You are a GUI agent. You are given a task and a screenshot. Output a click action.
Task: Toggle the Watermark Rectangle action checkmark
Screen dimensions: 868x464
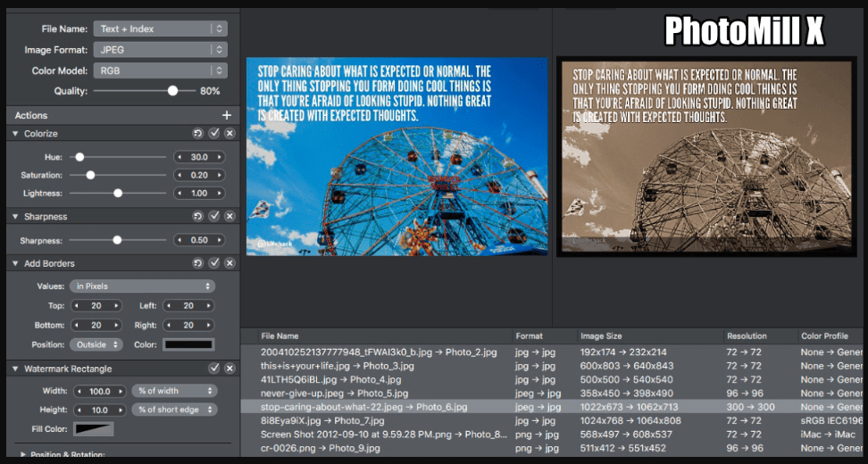[x=213, y=369]
